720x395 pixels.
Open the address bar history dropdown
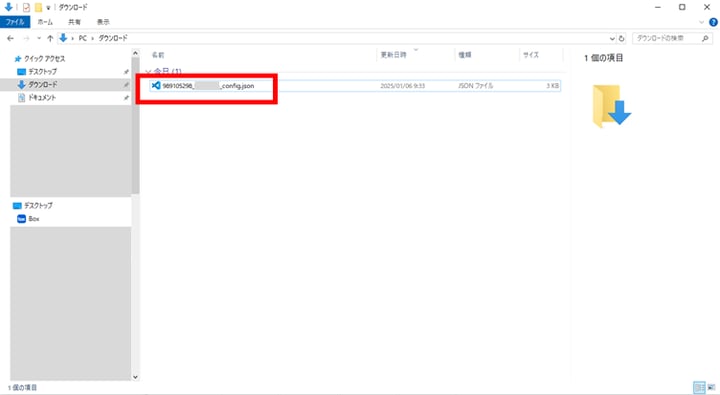[x=612, y=39]
